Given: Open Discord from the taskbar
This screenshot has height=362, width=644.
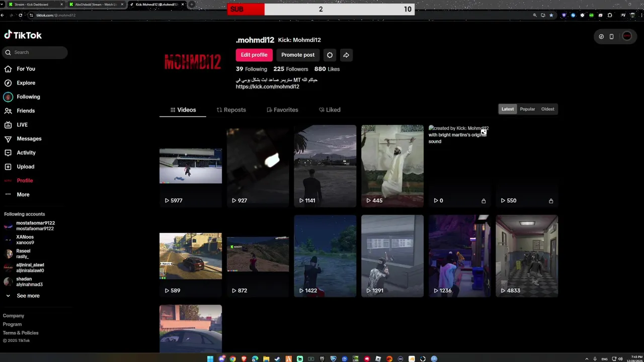Looking at the screenshot, I should tap(222, 358).
